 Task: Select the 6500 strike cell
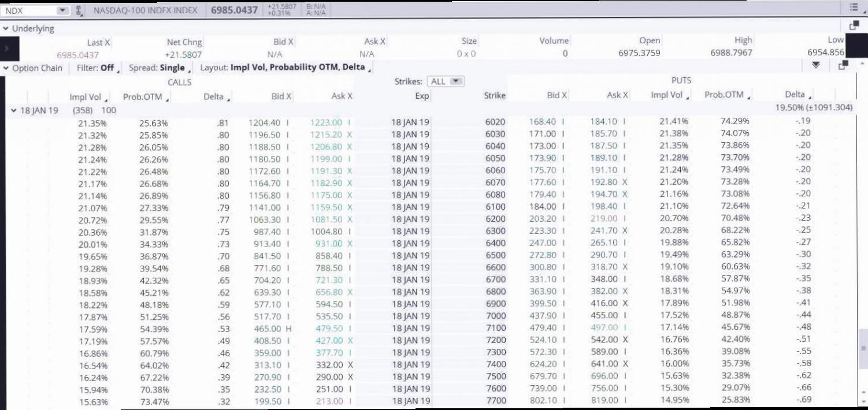click(x=495, y=255)
